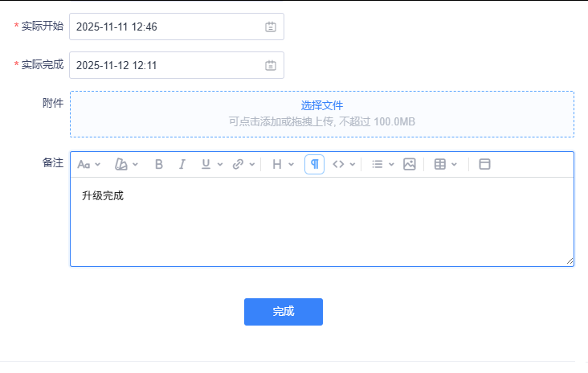
Task: Expand the link options arrow
Action: click(252, 164)
